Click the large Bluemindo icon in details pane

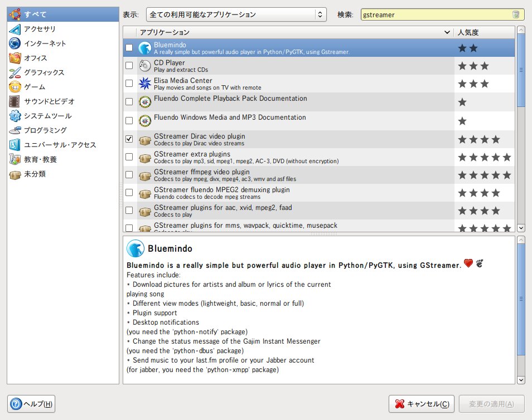pos(136,248)
